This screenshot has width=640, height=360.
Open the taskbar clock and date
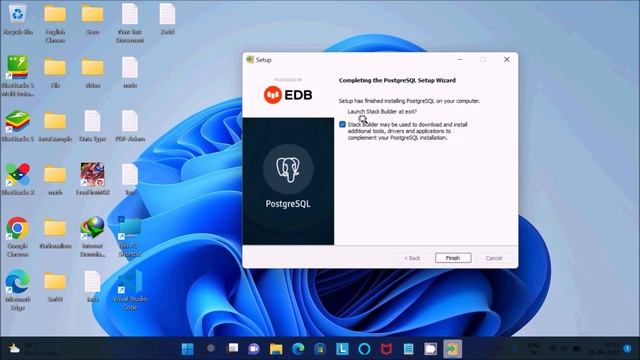coord(604,349)
